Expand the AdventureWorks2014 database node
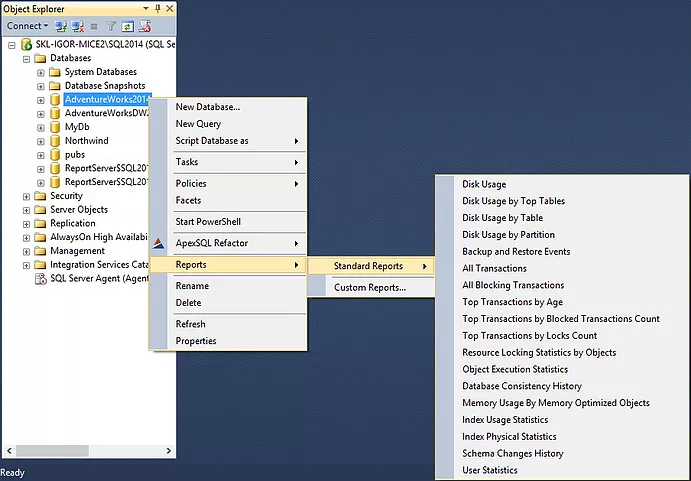 click(x=41, y=101)
